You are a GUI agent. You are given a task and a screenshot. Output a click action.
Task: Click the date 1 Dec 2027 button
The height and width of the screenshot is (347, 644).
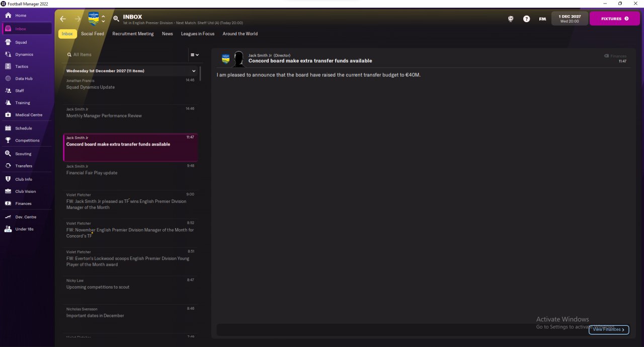tap(570, 19)
